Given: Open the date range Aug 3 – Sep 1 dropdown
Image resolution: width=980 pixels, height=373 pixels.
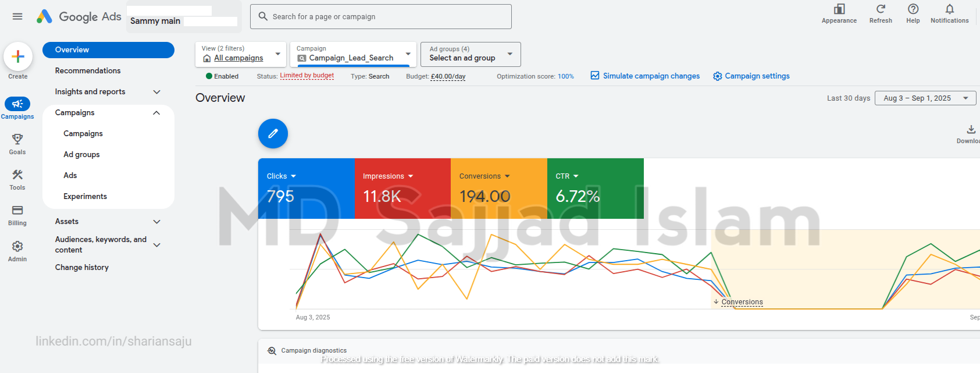Looking at the screenshot, I should pos(925,98).
